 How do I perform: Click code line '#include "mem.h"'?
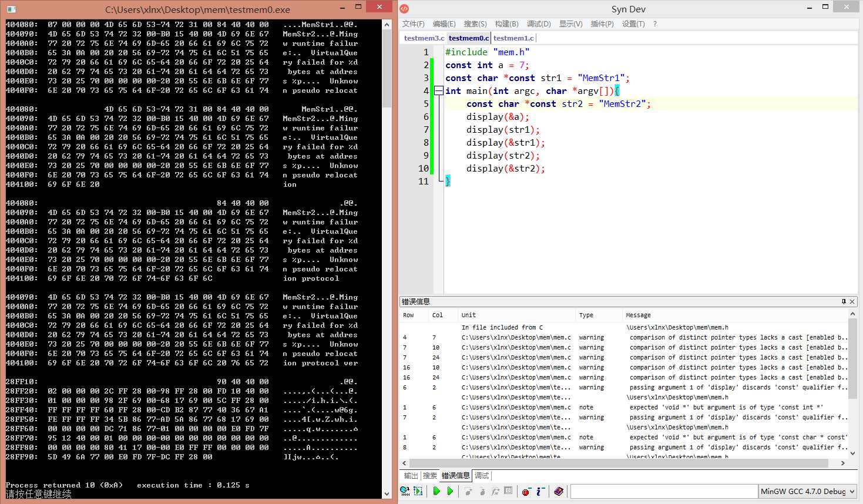(x=488, y=52)
